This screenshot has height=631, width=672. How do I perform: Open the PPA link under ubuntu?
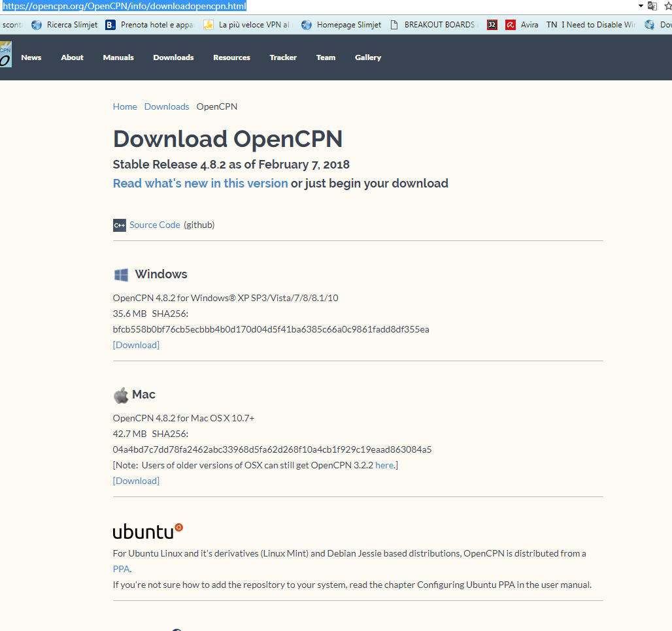pyautogui.click(x=122, y=569)
